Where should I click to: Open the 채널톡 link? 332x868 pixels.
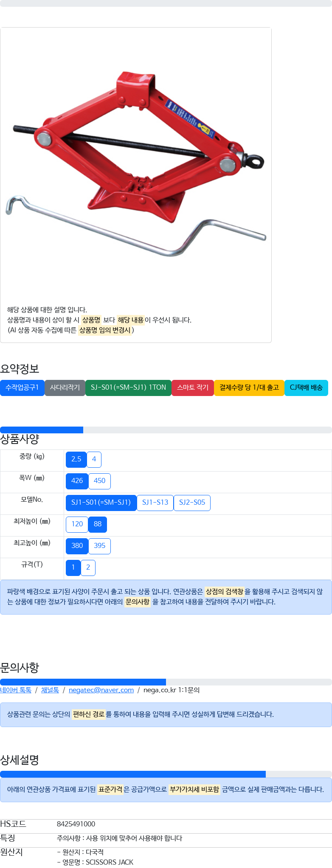coord(50,690)
